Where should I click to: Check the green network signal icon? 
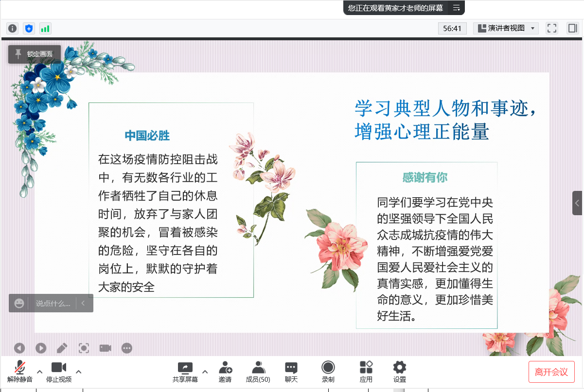click(x=45, y=28)
